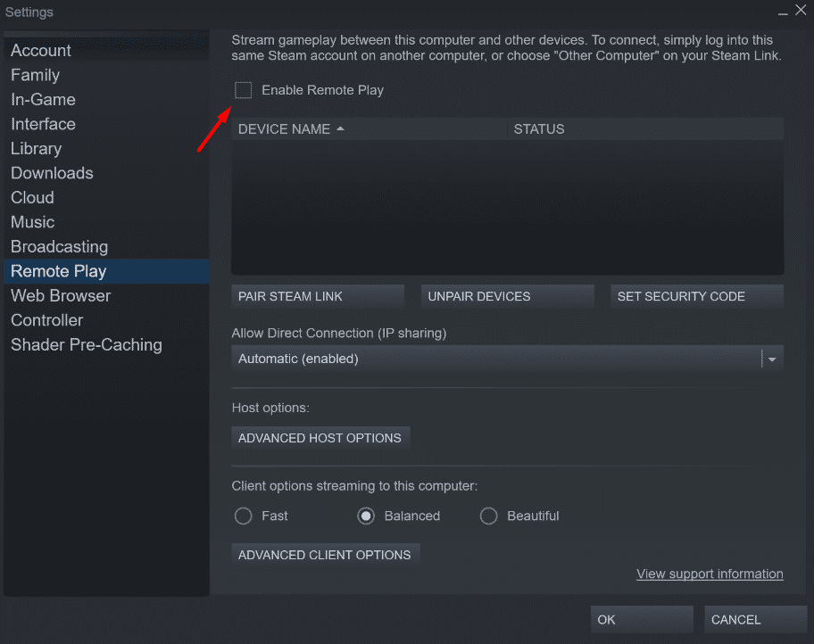This screenshot has width=814, height=644.
Task: Click Pair Steam Link button
Action: (318, 296)
